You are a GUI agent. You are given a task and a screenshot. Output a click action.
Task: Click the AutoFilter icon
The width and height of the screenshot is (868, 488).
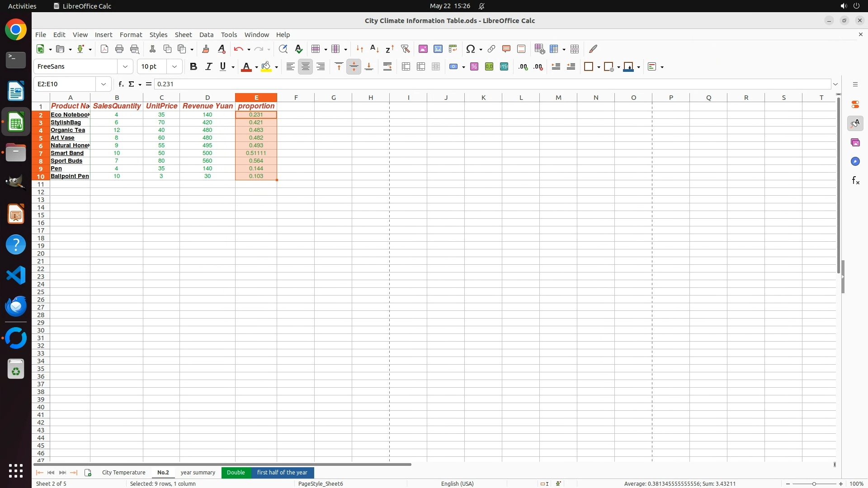pos(405,49)
